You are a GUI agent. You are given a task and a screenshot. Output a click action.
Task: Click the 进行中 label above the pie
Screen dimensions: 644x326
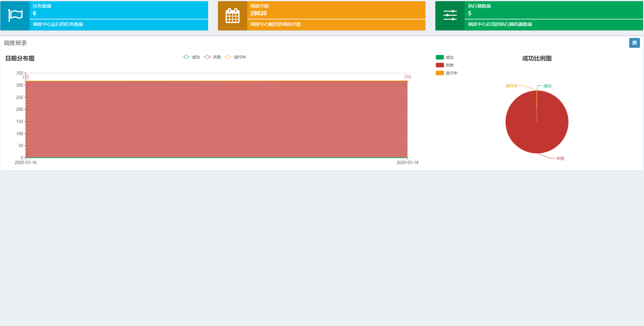512,86
